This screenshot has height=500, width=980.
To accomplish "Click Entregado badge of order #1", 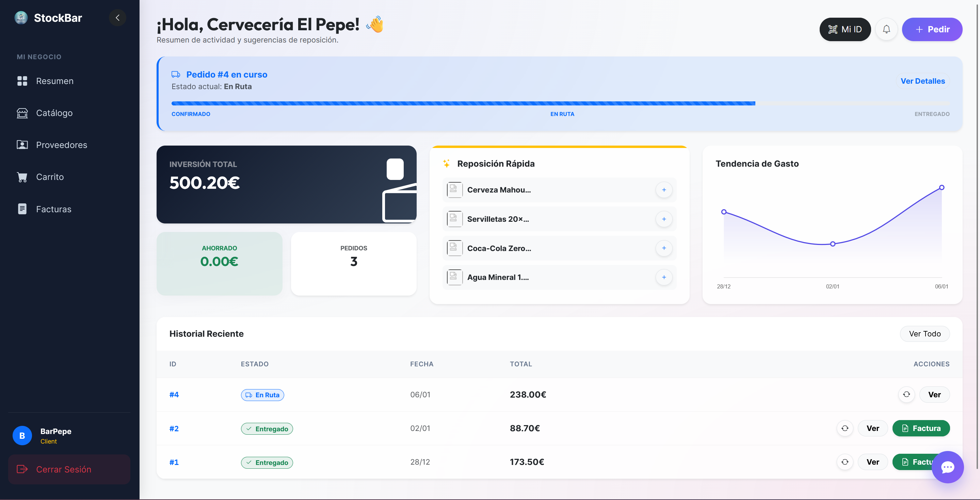I will (x=267, y=462).
